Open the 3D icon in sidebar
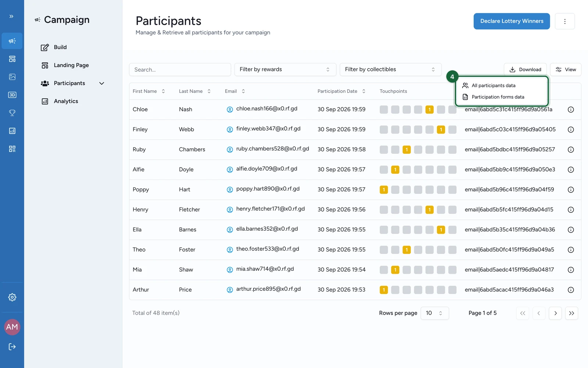 point(12,95)
